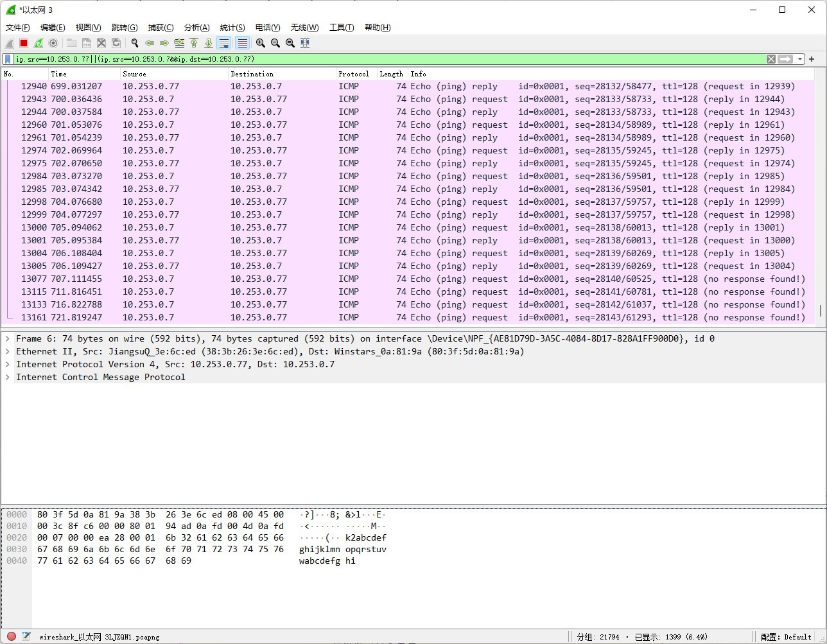
Task: Restart the current capture with the green fin icon
Action: coord(39,43)
